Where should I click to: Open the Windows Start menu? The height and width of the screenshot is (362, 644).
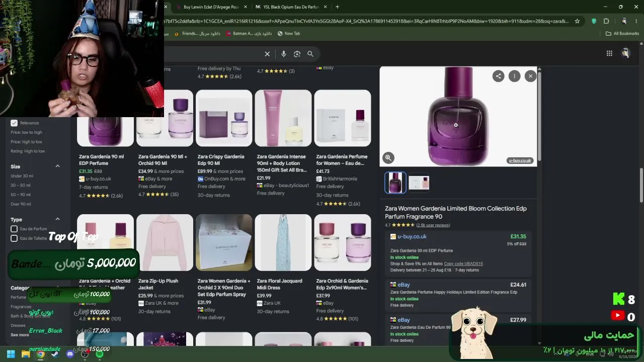pyautogui.click(x=11, y=354)
